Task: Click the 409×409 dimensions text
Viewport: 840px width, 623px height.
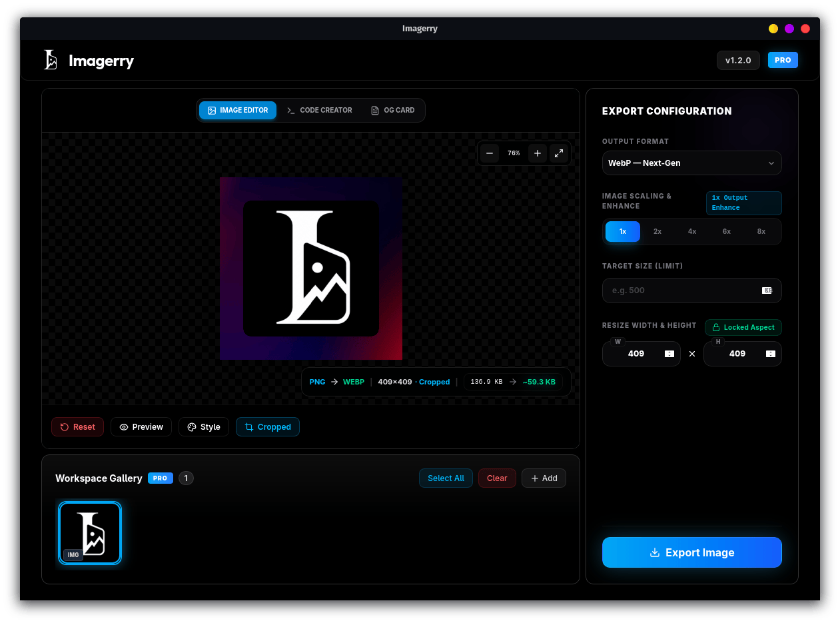Action: [x=395, y=382]
